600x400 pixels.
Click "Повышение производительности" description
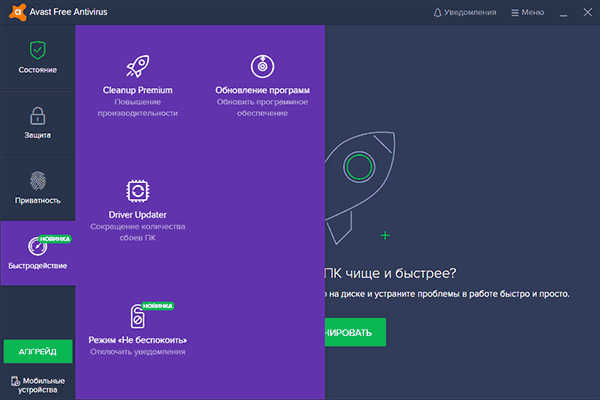138,108
